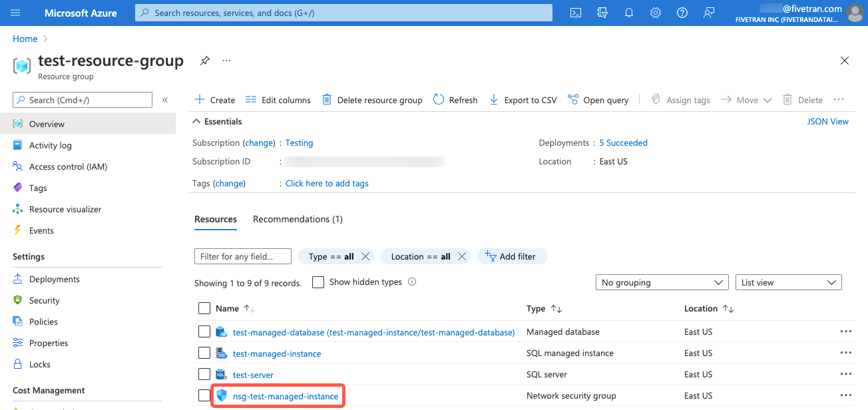Click the Delete toolbar button

click(x=803, y=100)
